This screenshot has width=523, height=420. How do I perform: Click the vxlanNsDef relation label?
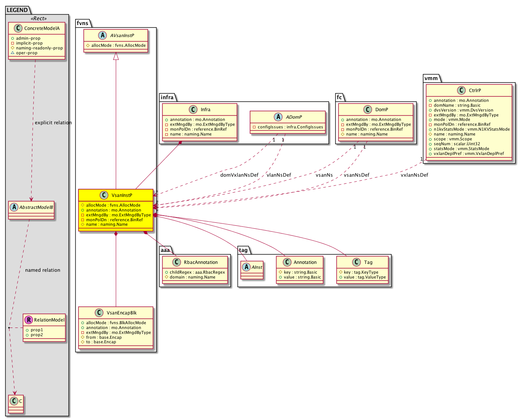point(414,175)
